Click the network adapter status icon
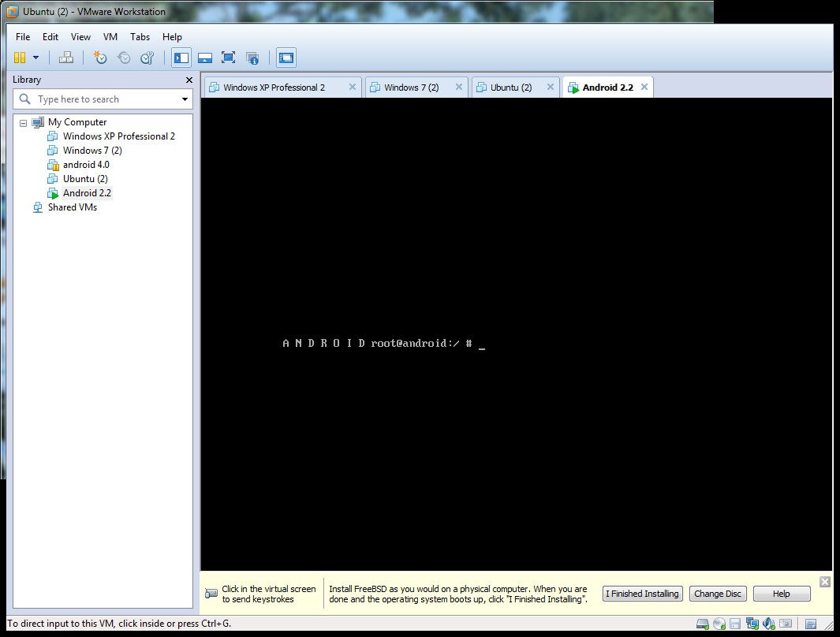 click(752, 624)
